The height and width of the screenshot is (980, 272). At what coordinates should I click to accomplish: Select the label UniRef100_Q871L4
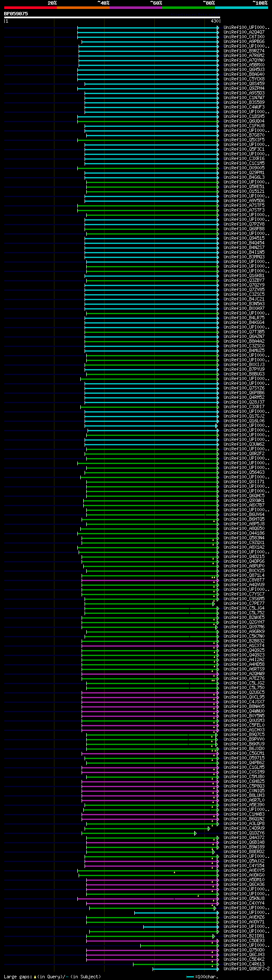coord(244,576)
